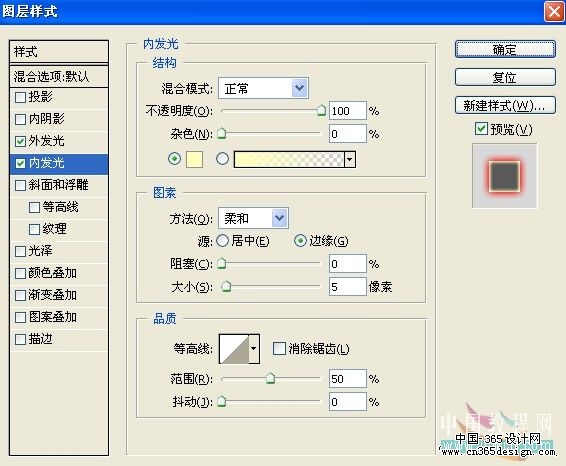This screenshot has width=566, height=466.
Task: Click the layer style preview thumbnail
Action: tap(504, 176)
